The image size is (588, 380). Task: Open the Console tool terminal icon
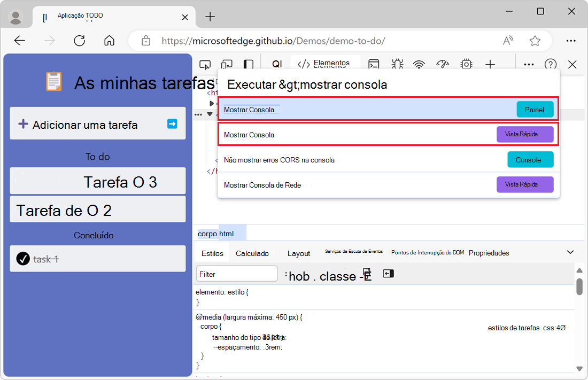(x=374, y=64)
